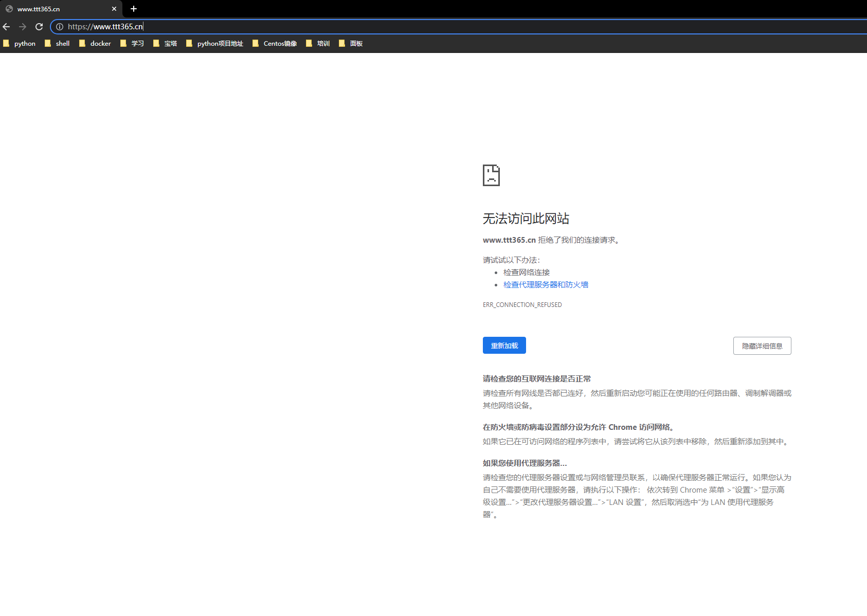Open the 学习 bookmark folder
The image size is (867, 616).
[x=132, y=44]
